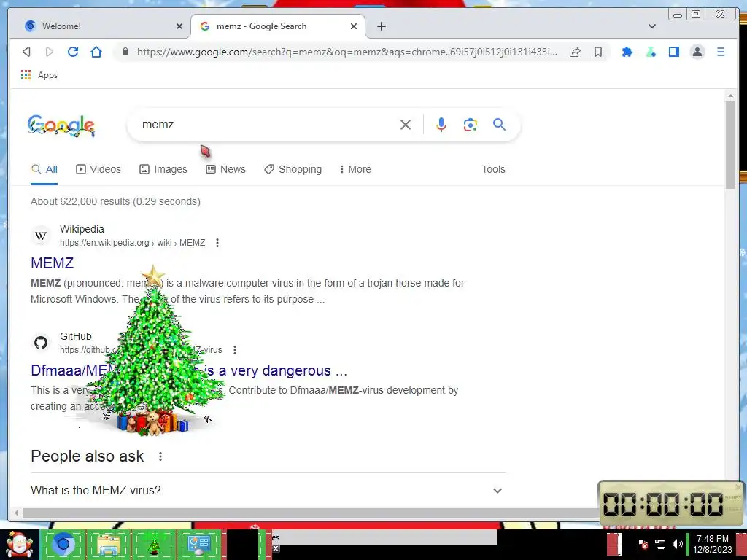The height and width of the screenshot is (560, 747).
Task: Click the network tray icon
Action: click(659, 544)
